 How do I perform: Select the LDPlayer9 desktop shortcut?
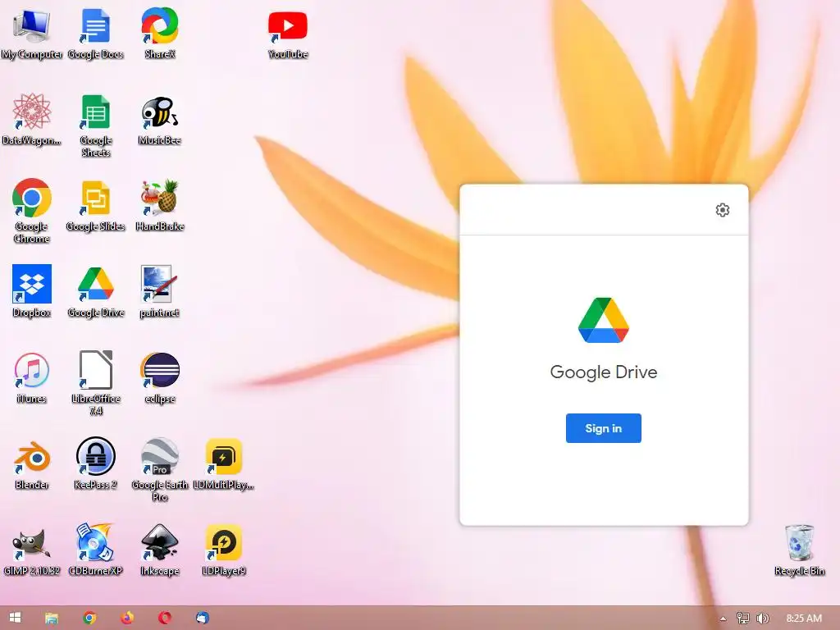[223, 550]
